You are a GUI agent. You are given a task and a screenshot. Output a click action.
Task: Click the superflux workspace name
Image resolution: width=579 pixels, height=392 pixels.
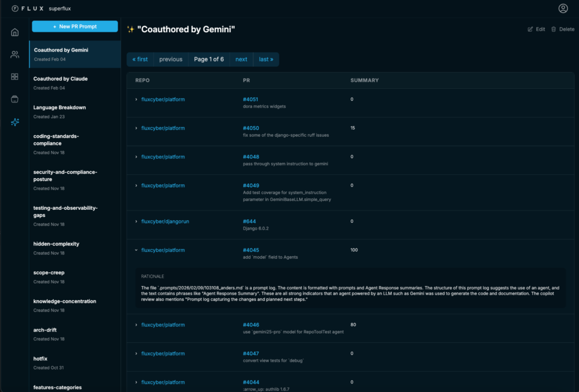pyautogui.click(x=60, y=8)
